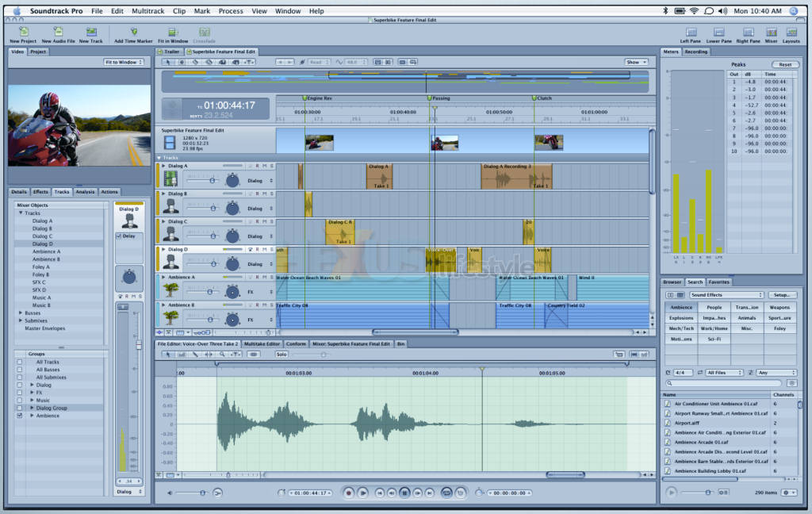Screen dimensions: 812x514
Task: Click the Solo button in File Editor
Action: pos(282,355)
